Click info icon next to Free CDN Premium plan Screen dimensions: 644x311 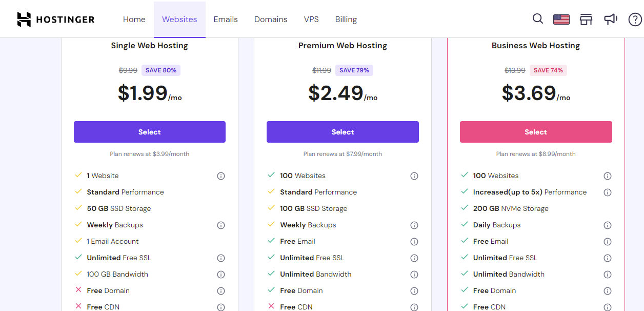(x=414, y=307)
